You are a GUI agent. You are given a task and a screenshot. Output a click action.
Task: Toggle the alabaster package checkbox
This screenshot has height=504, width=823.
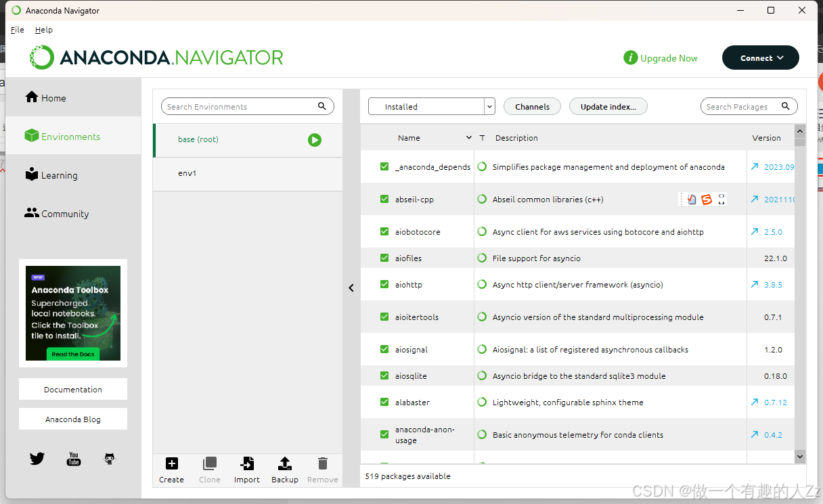click(384, 402)
